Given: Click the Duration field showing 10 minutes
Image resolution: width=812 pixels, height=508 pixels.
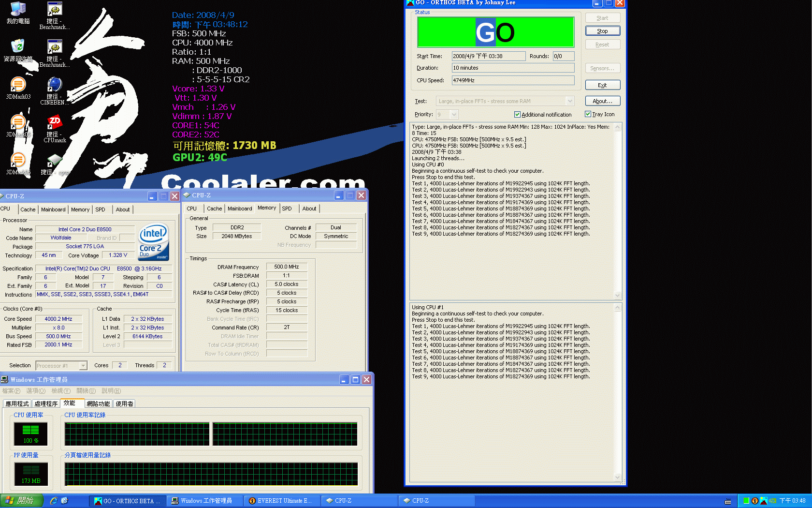Looking at the screenshot, I should point(513,68).
